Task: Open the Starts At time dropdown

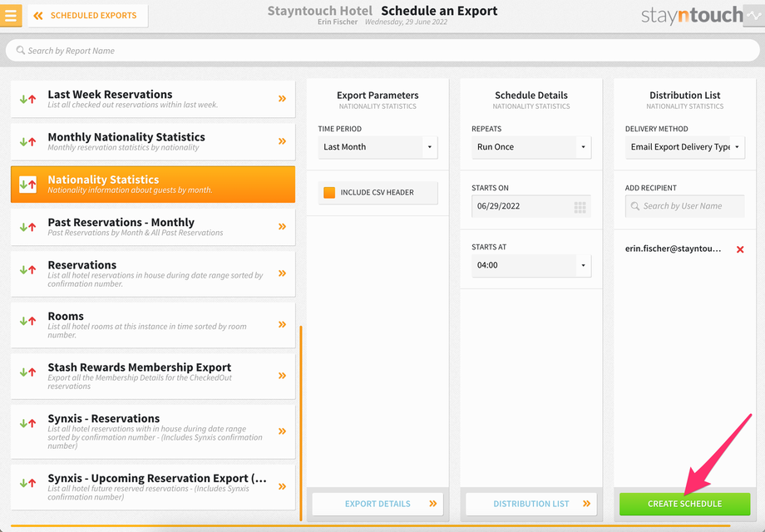Action: click(531, 266)
